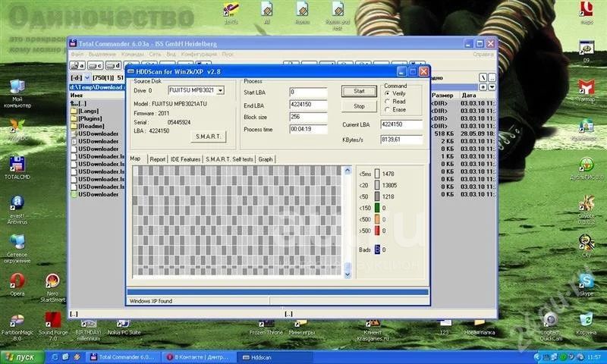Click the Start LBA input field

point(309,92)
